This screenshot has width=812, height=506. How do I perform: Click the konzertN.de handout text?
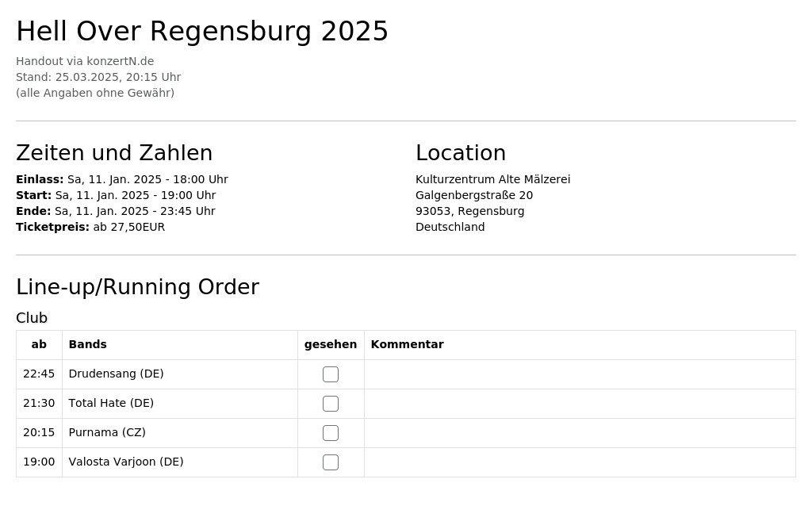[85, 61]
